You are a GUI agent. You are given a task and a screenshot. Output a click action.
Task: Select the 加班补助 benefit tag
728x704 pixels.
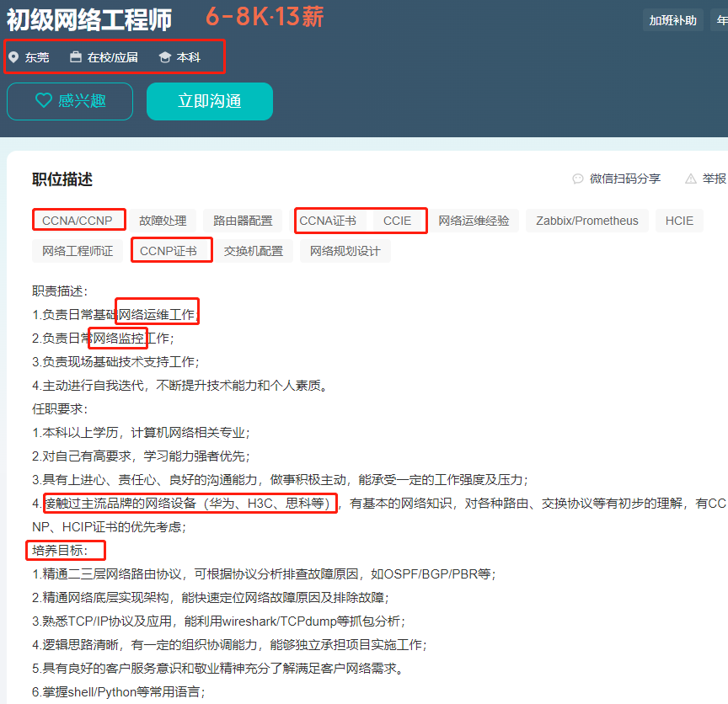point(672,20)
